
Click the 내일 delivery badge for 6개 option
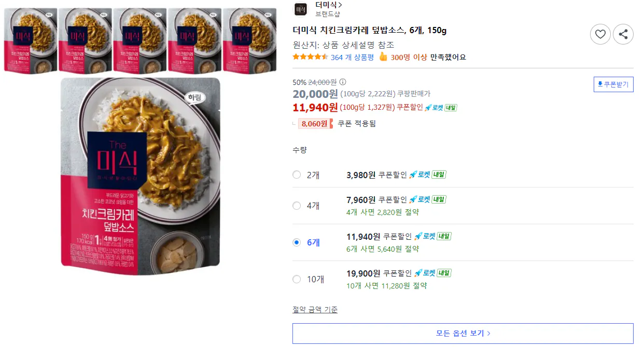(x=443, y=236)
